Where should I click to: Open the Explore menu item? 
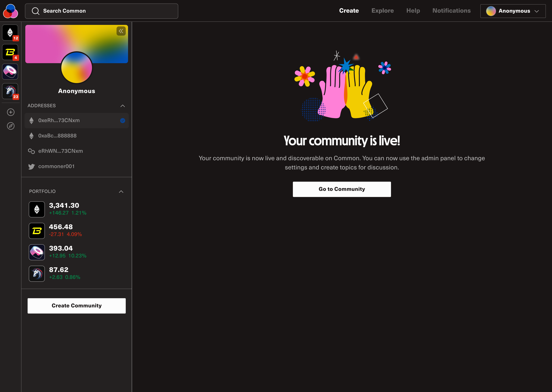(x=382, y=11)
